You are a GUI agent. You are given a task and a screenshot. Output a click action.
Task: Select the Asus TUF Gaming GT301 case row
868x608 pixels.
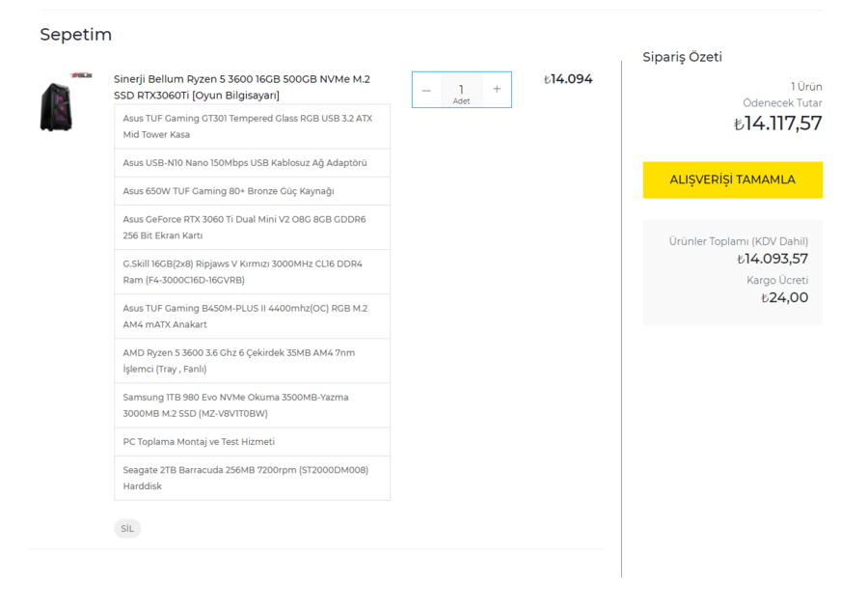(x=252, y=125)
